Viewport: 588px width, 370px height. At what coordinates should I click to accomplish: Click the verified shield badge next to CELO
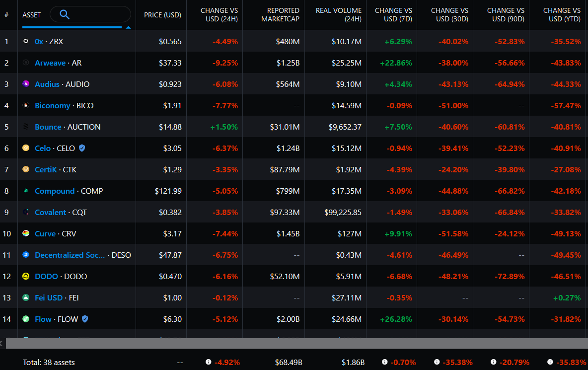(x=82, y=148)
